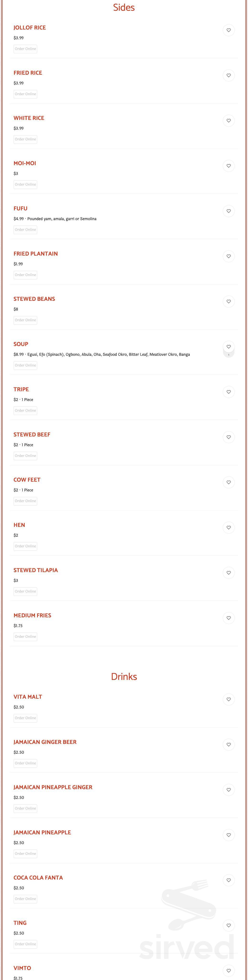Open the Stewed Beef item title
The image size is (248, 980).
32,435
